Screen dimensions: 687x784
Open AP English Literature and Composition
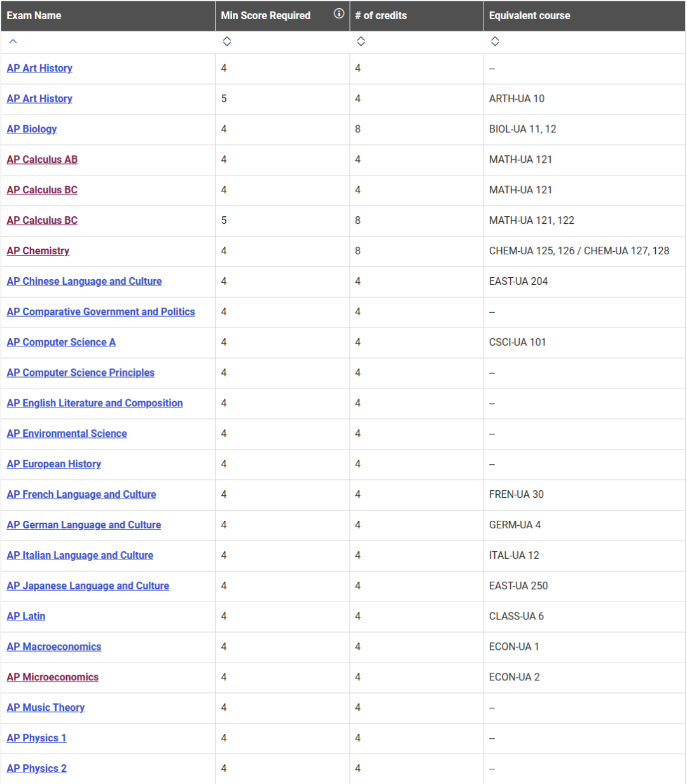(x=95, y=404)
